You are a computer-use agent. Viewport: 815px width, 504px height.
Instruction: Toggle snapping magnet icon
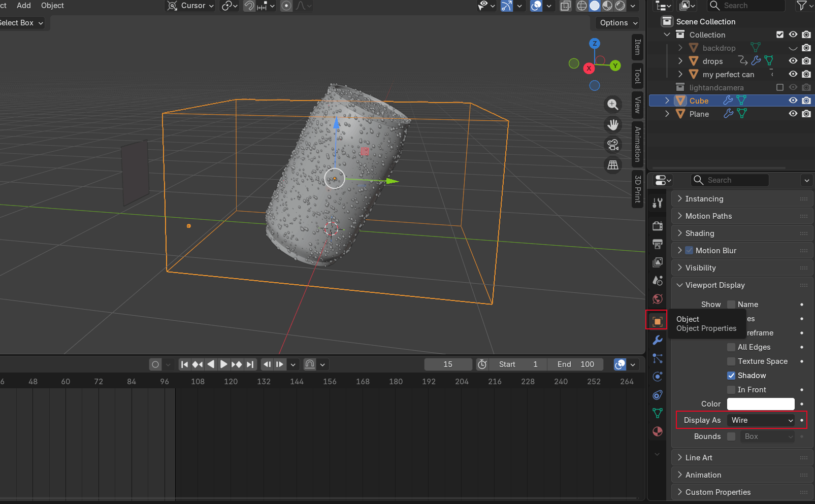tap(249, 6)
